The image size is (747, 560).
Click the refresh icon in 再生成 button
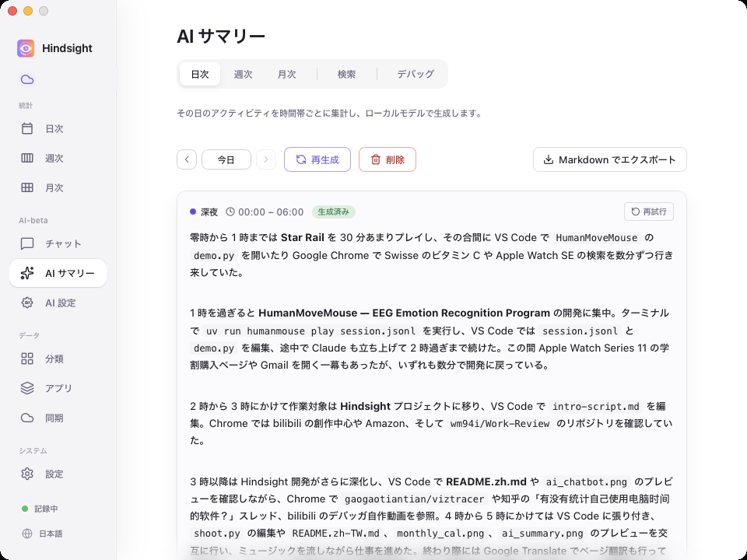301,159
